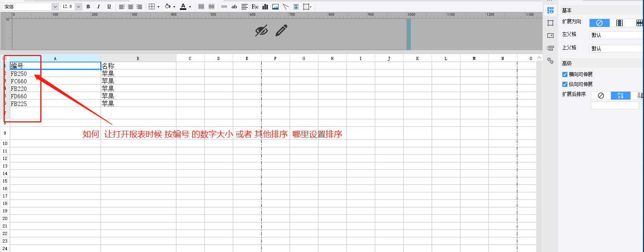
Task: Click the unmerge cells icon
Action: [212, 7]
